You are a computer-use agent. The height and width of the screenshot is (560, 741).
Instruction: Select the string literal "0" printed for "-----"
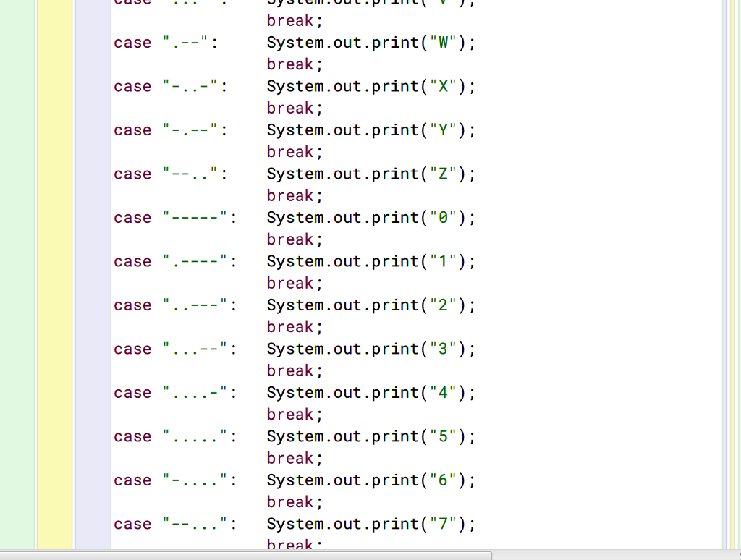441,217
